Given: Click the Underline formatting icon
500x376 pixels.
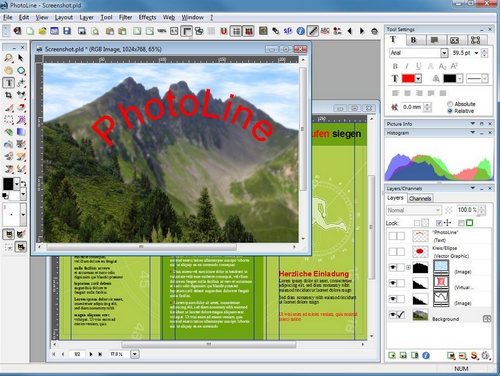Looking at the screenshot, I should pos(418,66).
